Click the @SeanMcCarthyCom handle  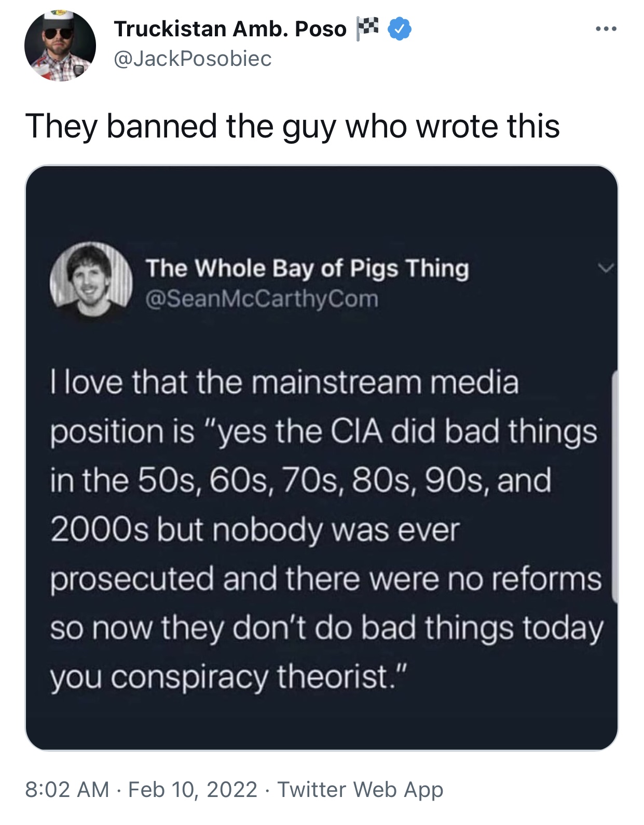[262, 299]
